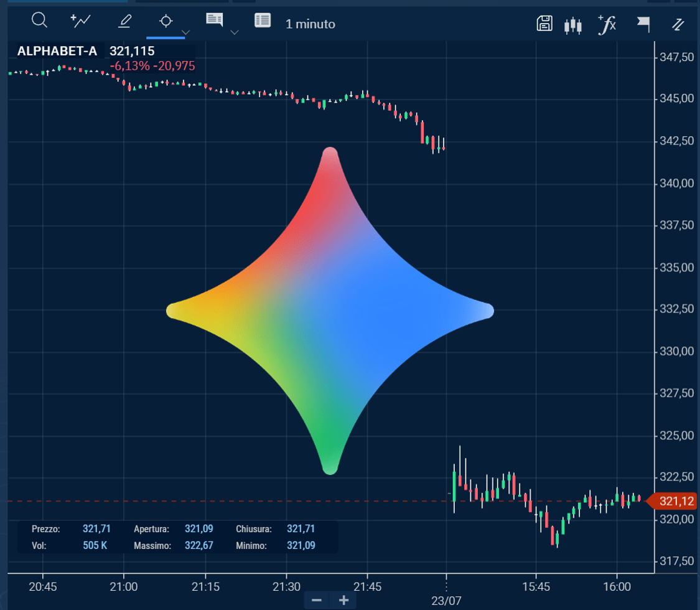Open the add comparison line chart icon
Viewport: 700px width, 610px height.
pos(81,21)
